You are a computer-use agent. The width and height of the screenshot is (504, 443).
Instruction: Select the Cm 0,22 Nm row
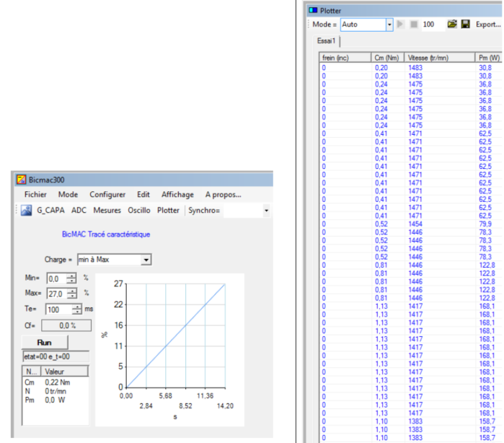(x=56, y=382)
